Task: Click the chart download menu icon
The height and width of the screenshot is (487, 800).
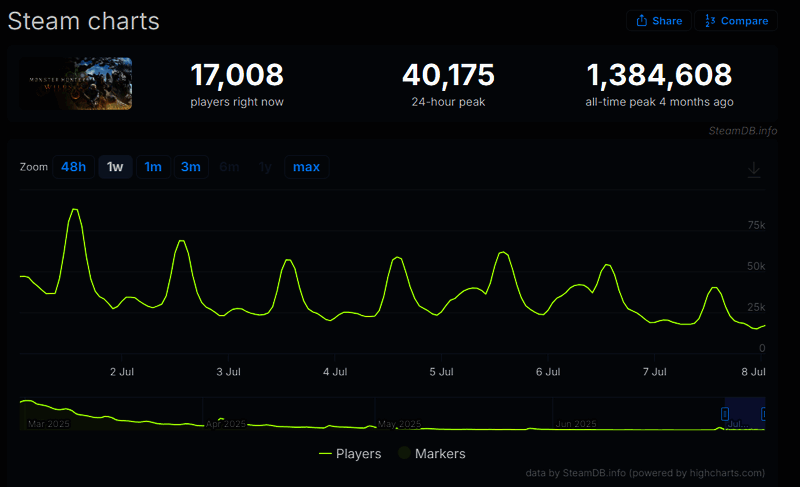Action: point(754,171)
